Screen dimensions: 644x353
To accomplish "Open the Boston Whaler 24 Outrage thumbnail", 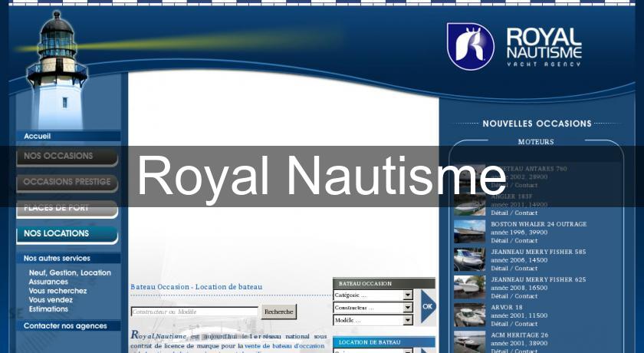I will click(469, 232).
